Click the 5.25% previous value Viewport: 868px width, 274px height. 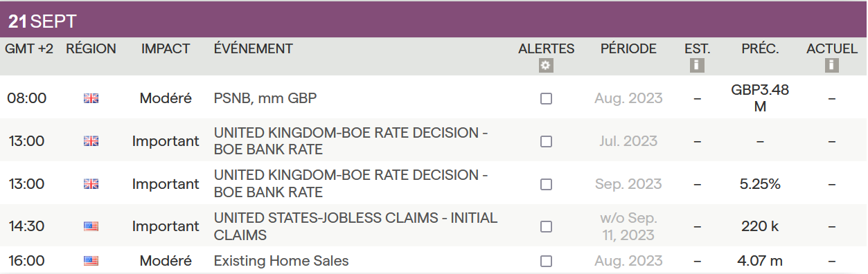[x=760, y=184]
